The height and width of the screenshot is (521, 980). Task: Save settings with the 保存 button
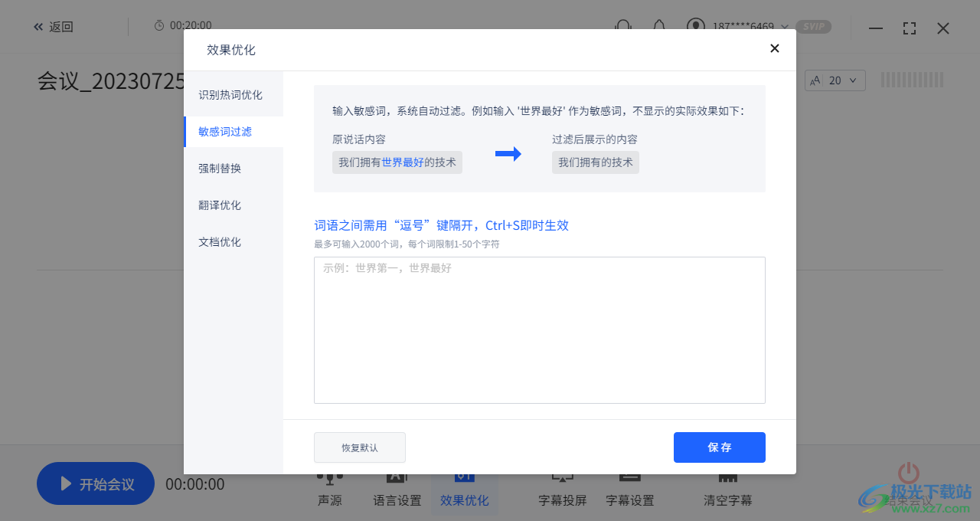tap(719, 447)
